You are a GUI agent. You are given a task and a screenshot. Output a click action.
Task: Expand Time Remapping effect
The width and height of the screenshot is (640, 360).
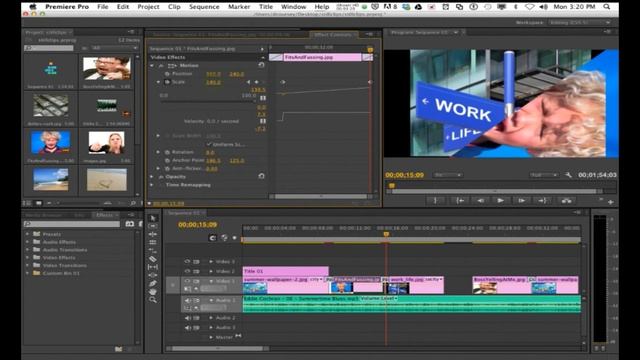tap(152, 185)
